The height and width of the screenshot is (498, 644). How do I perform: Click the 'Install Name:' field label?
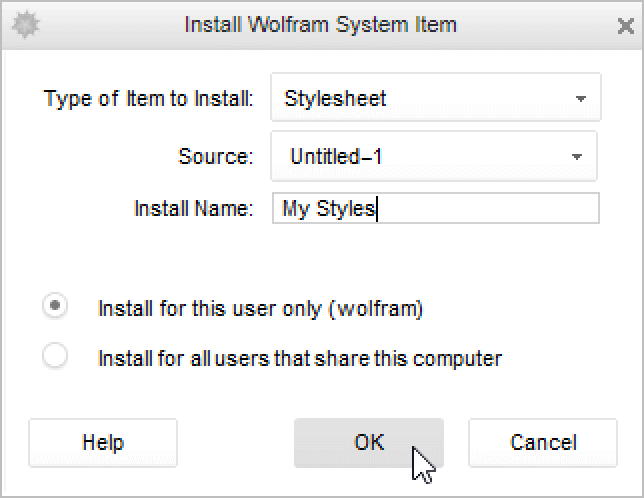coord(194,208)
